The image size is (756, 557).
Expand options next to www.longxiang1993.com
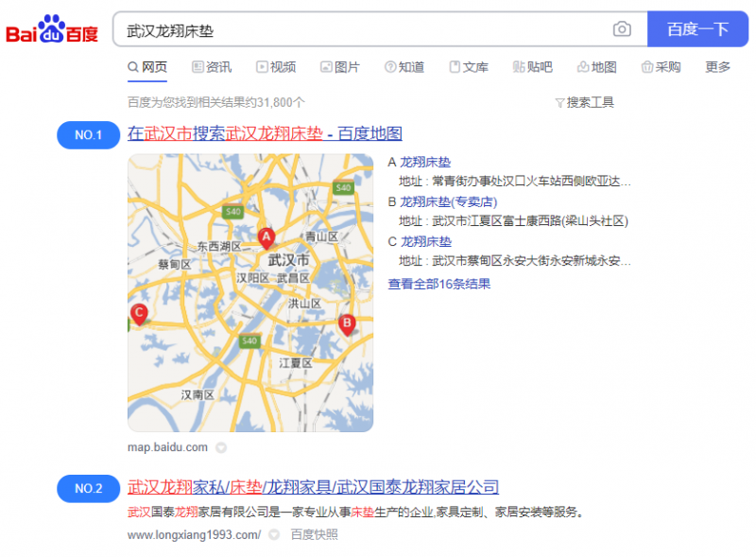click(273, 534)
